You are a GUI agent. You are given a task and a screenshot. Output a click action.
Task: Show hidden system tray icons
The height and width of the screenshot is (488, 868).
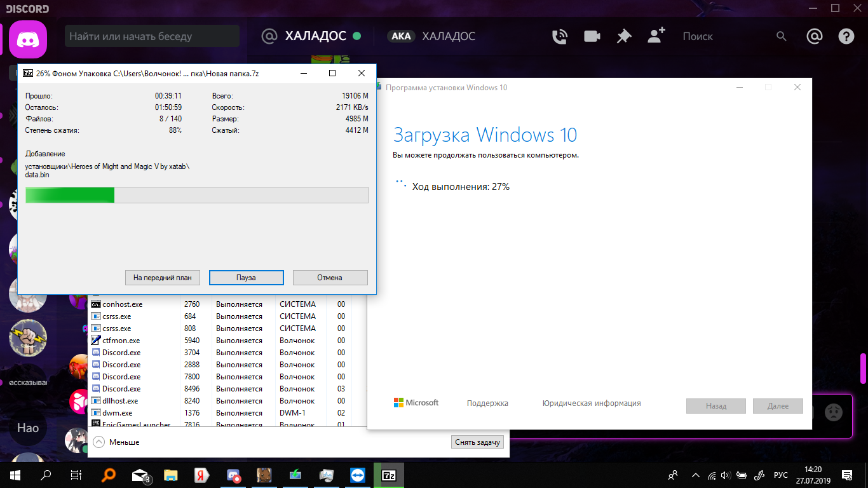[696, 475]
